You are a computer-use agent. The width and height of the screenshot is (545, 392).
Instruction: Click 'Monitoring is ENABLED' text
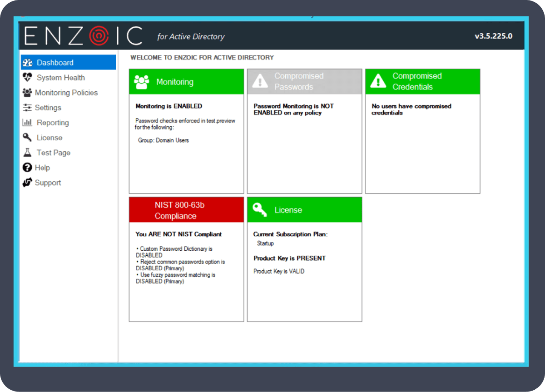click(x=169, y=106)
